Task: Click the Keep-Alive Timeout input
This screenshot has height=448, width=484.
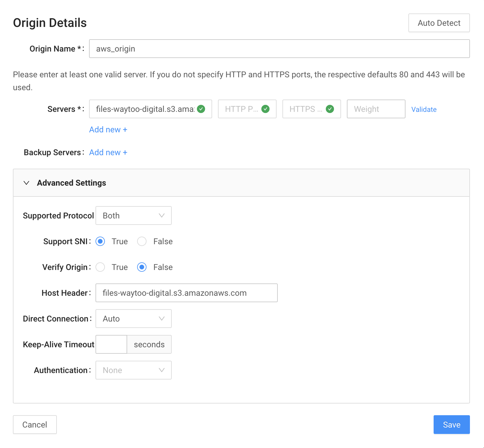Action: click(111, 344)
